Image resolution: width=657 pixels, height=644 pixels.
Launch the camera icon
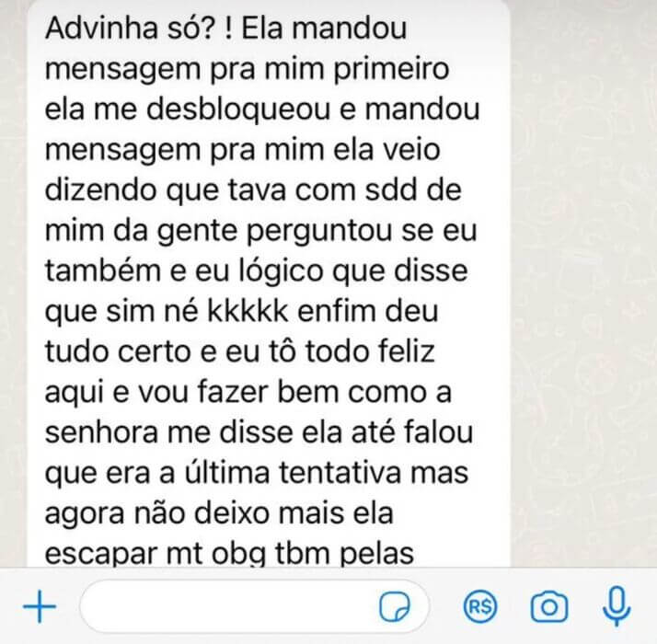pos(549,606)
